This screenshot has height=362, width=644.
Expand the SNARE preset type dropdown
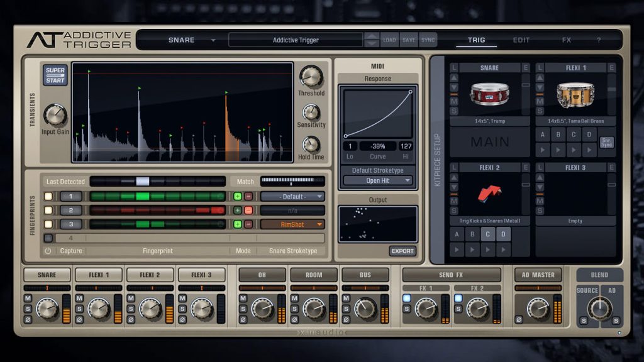(x=213, y=40)
